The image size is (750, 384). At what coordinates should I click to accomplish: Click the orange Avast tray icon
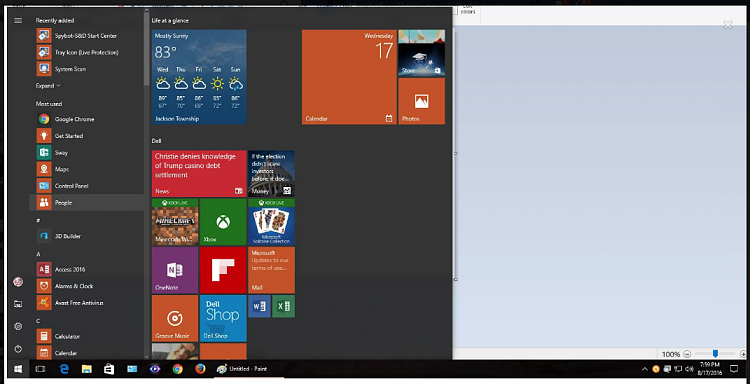pos(656,369)
